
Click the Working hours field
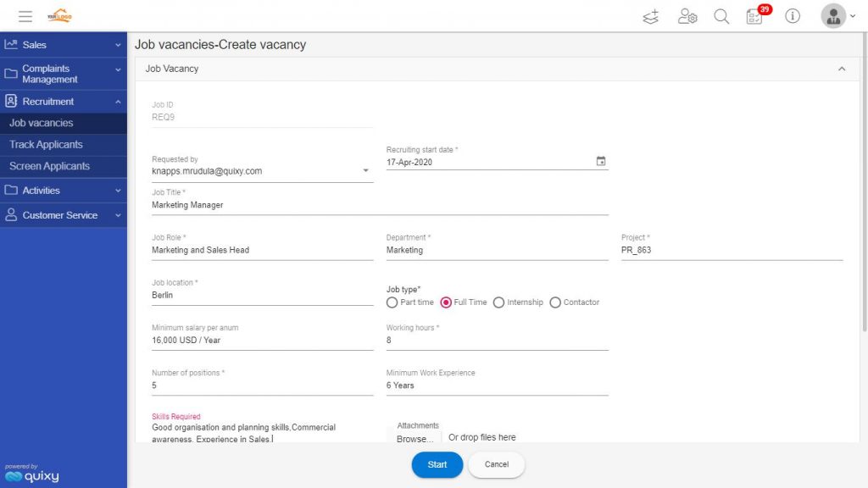point(497,341)
